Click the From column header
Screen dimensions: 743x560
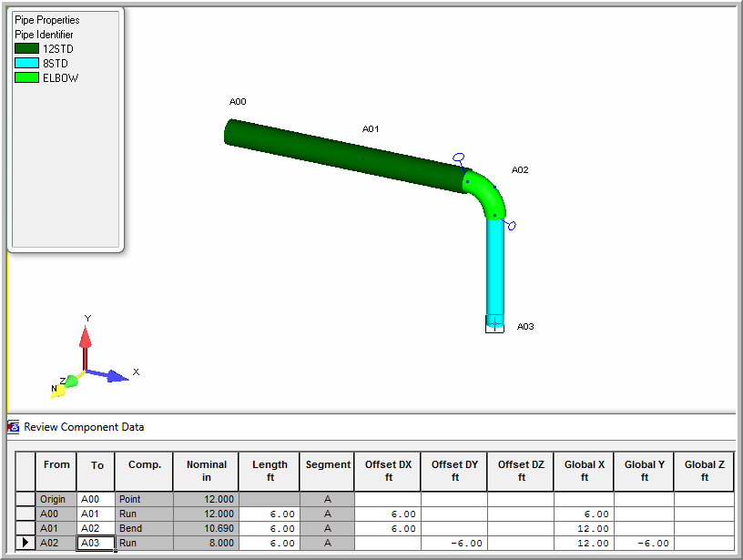click(56, 472)
